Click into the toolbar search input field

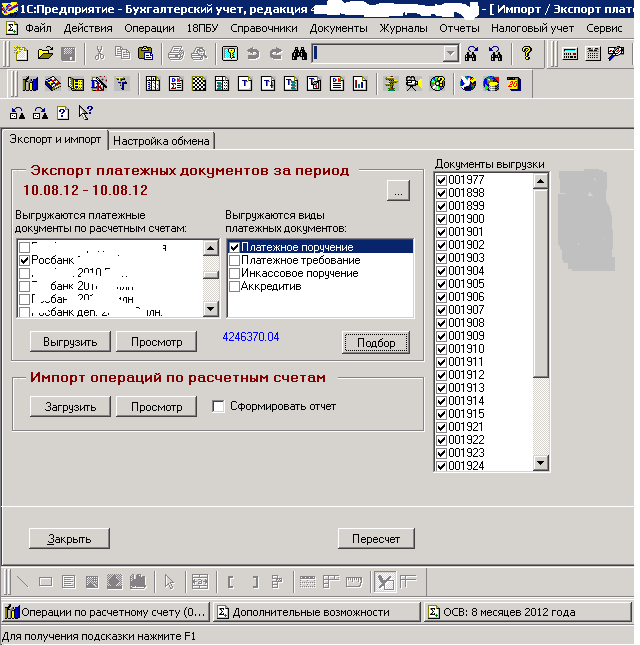click(x=378, y=53)
